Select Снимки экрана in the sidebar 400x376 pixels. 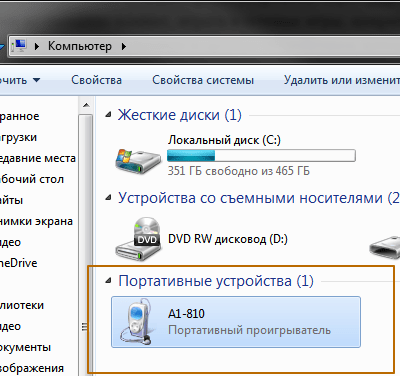(x=36, y=221)
